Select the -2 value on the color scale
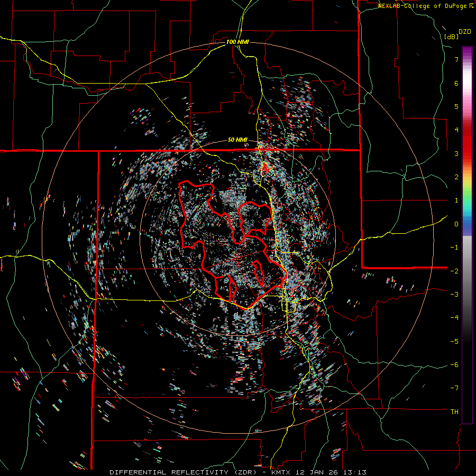 (x=454, y=271)
